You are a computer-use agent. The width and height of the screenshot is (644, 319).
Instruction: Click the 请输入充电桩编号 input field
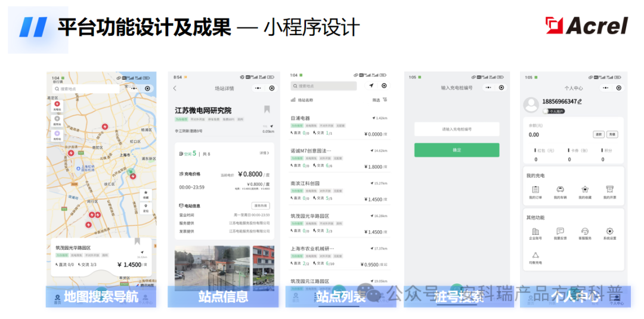point(457,129)
